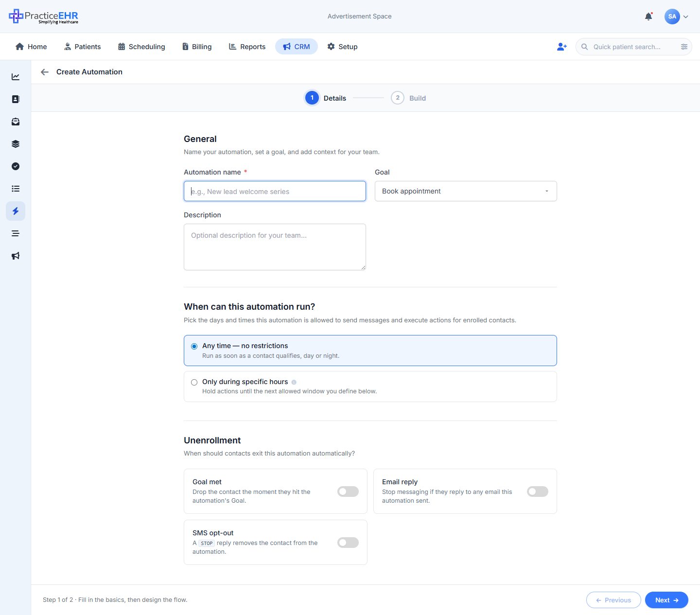Focus the Quick patient search field
Image resolution: width=700 pixels, height=615 pixels.
(x=634, y=47)
